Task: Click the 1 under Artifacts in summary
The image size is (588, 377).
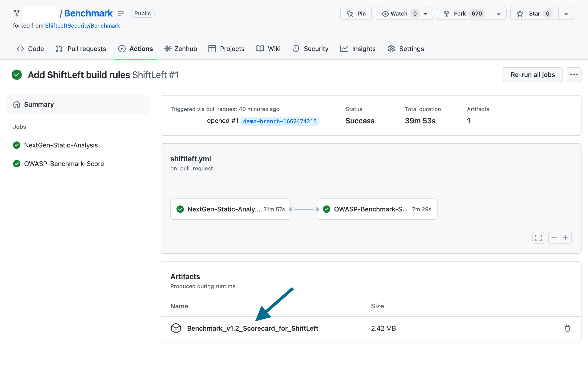Action: pos(469,121)
